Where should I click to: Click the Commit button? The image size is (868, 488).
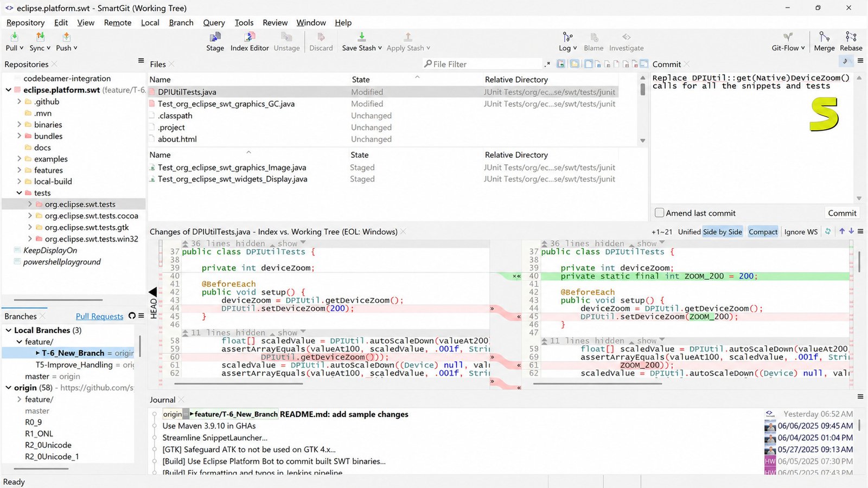pyautogui.click(x=842, y=213)
